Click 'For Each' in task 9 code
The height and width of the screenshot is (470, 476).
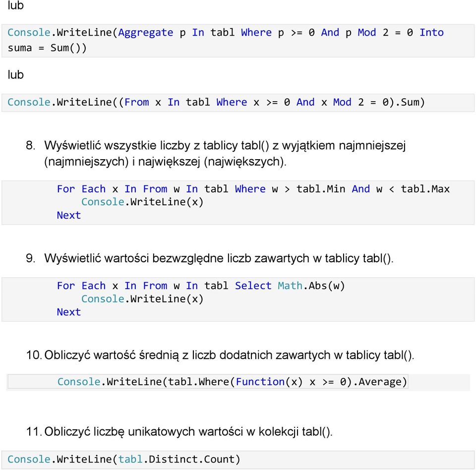click(x=81, y=286)
